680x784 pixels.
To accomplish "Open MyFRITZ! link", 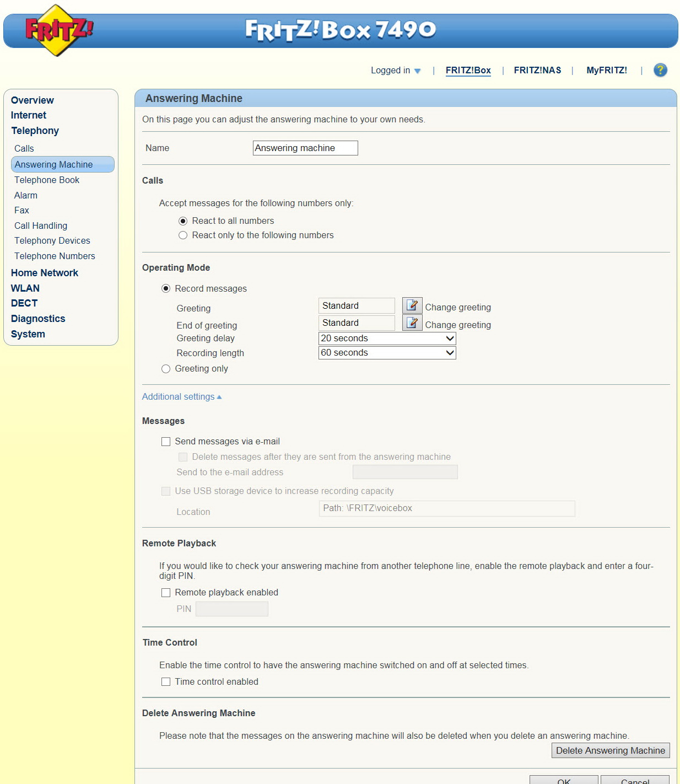I will point(607,71).
